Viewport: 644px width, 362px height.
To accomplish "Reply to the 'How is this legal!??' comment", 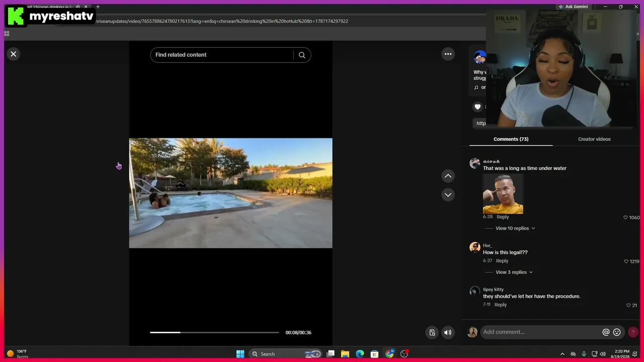I will coord(502,261).
